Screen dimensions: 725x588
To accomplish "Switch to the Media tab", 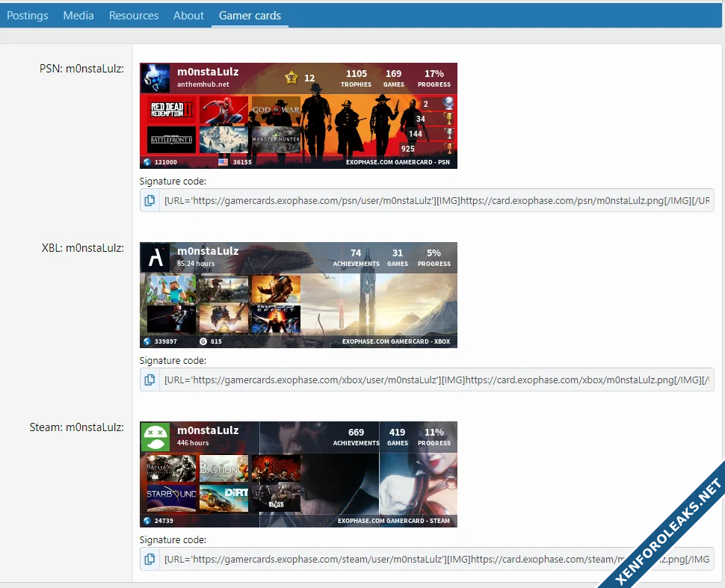I will (x=78, y=15).
